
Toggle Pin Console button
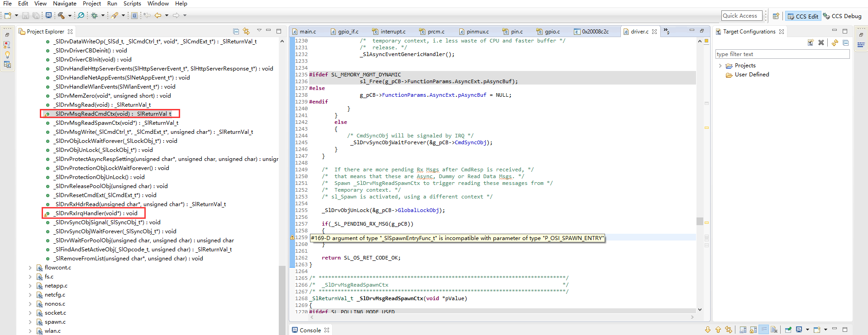[x=788, y=330]
